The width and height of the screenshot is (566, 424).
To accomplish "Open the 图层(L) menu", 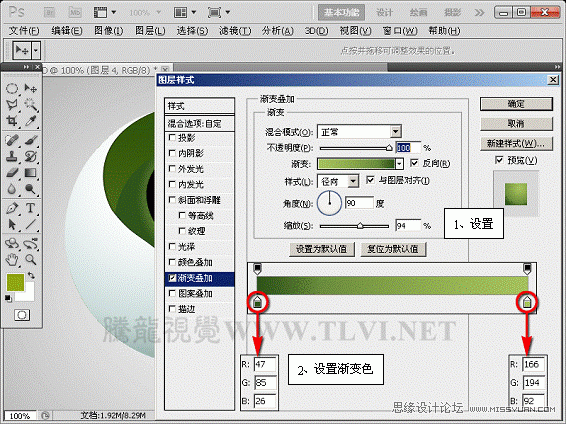I will click(x=150, y=31).
